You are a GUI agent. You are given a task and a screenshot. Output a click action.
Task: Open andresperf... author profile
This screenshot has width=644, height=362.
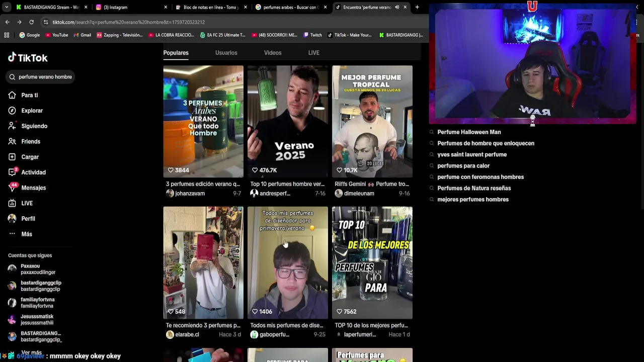coord(270,194)
